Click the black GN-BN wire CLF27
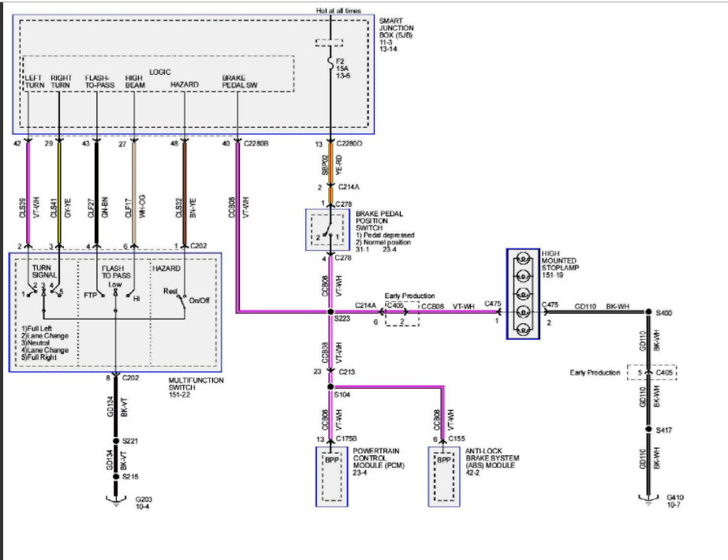728x560 pixels. click(x=96, y=193)
